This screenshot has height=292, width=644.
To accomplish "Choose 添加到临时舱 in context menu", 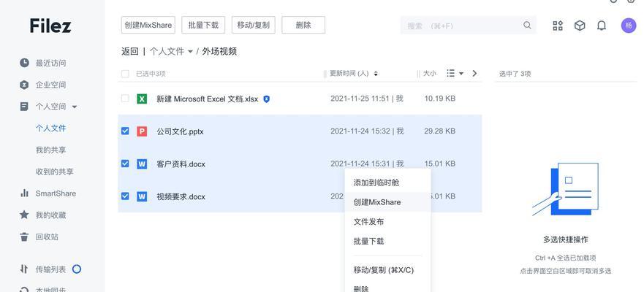I will click(387, 182).
